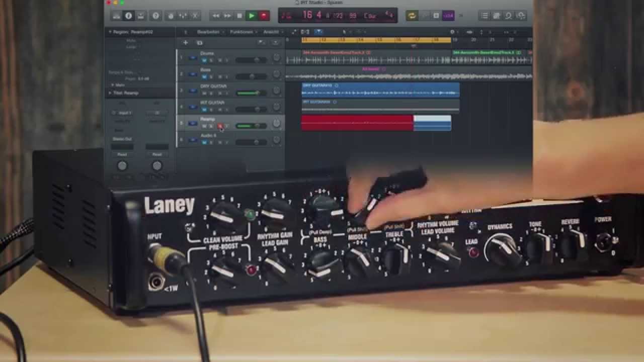Click bar 19 in the ruler
Screen dimensions: 644x362
tap(455, 39)
